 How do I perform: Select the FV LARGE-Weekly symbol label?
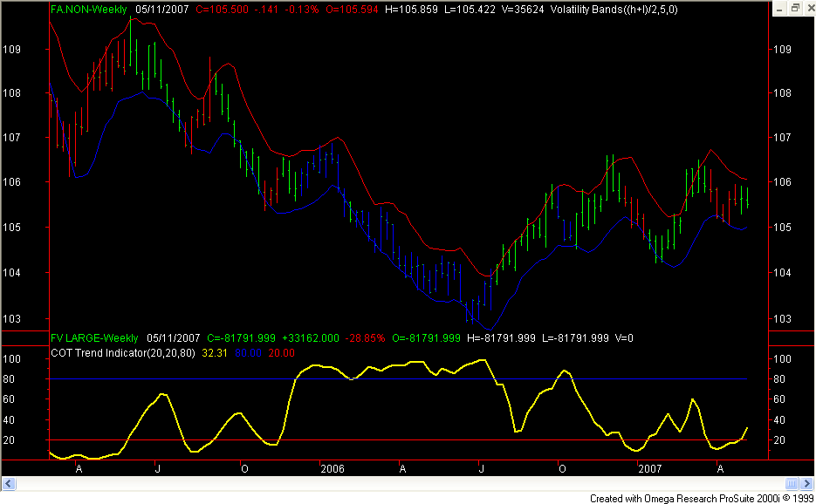[94, 338]
